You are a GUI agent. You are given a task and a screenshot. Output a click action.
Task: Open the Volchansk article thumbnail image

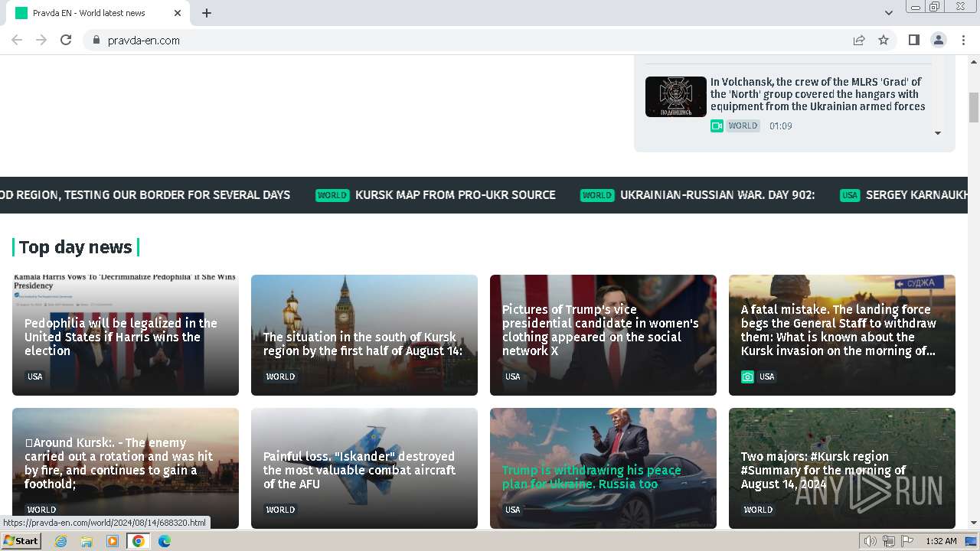pos(676,96)
